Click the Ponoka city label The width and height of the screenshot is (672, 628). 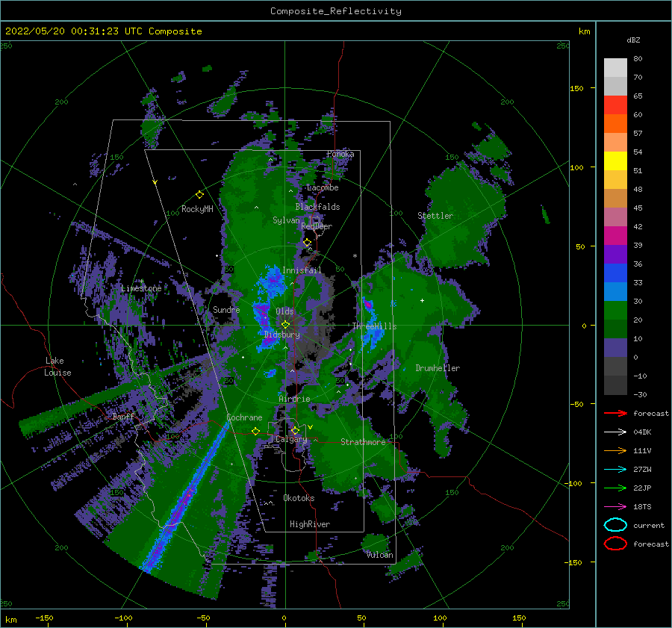pyautogui.click(x=340, y=154)
